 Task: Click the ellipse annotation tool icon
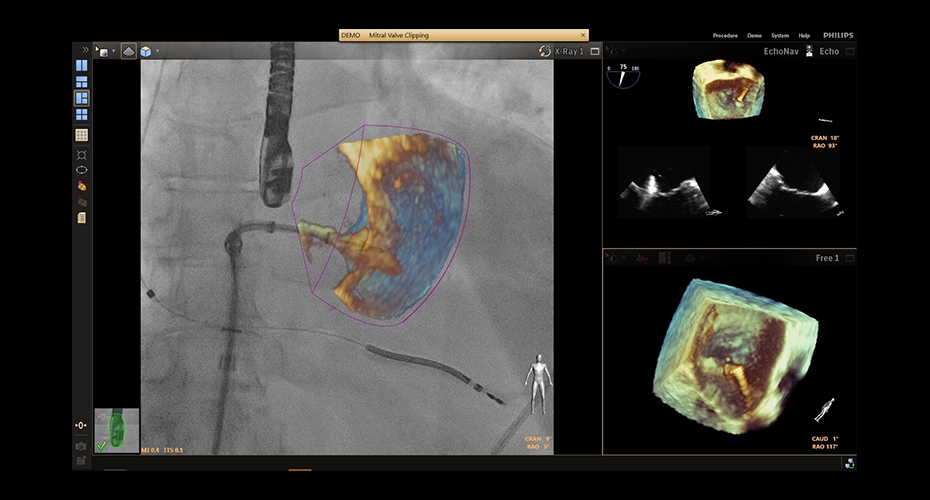81,170
